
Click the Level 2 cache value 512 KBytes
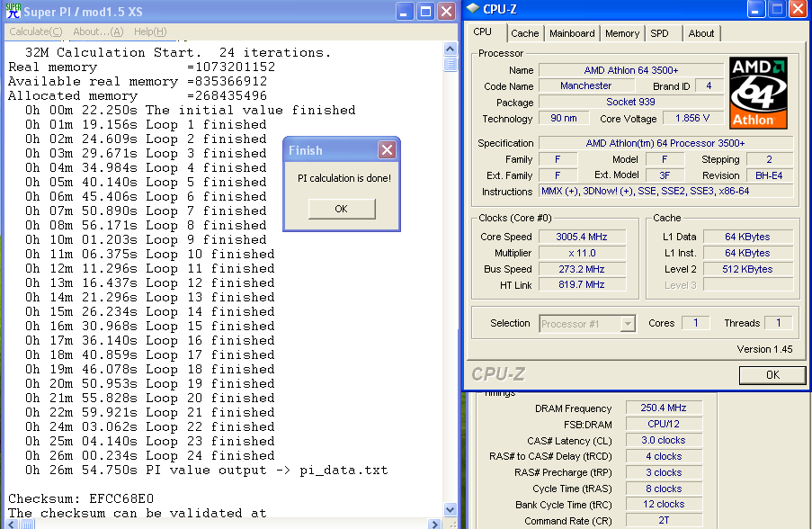tap(748, 269)
